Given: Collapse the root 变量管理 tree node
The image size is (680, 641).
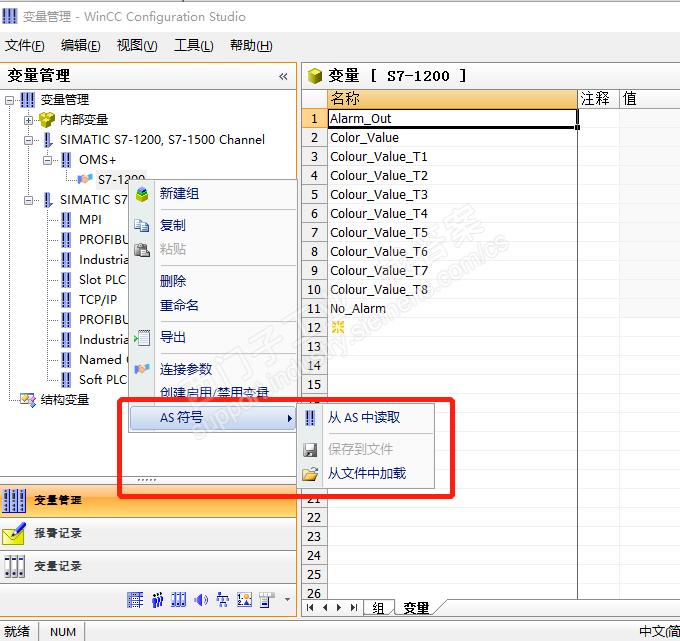Looking at the screenshot, I should coord(9,101).
